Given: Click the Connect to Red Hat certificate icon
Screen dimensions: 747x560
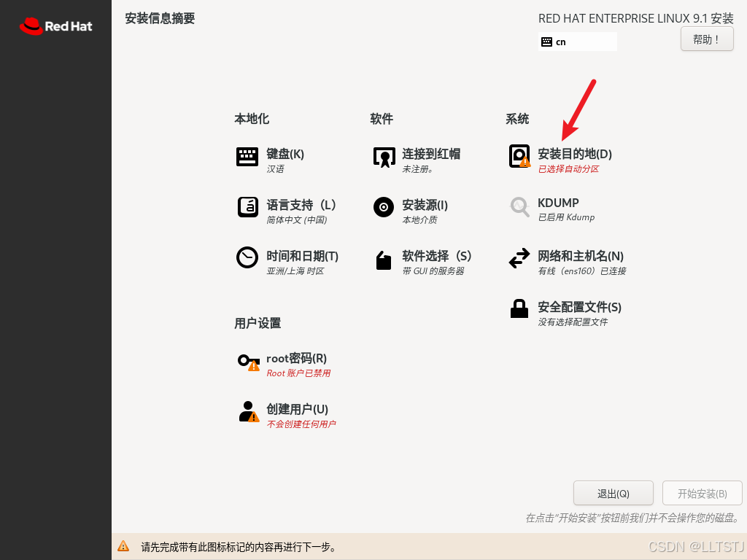Looking at the screenshot, I should tap(384, 157).
